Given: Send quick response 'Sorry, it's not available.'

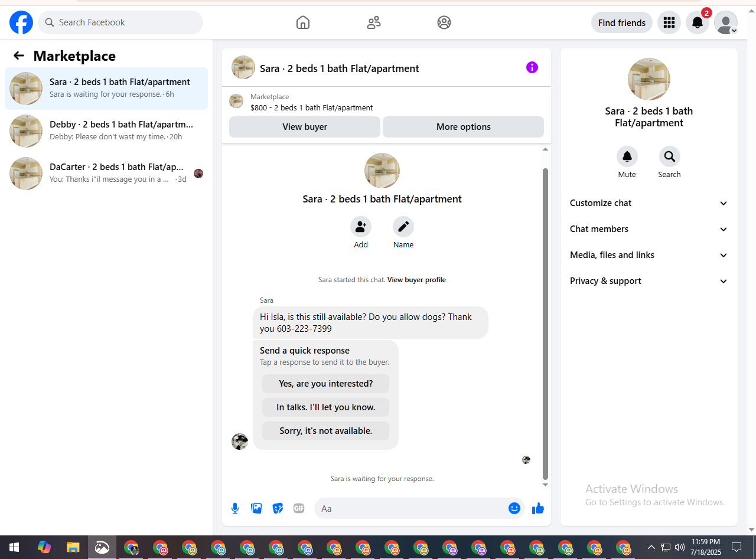Looking at the screenshot, I should pyautogui.click(x=325, y=431).
